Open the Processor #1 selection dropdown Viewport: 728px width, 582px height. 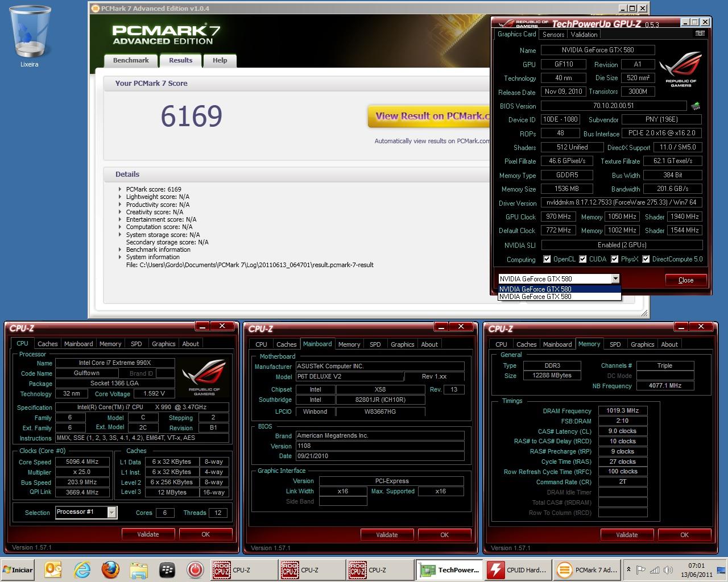[111, 512]
